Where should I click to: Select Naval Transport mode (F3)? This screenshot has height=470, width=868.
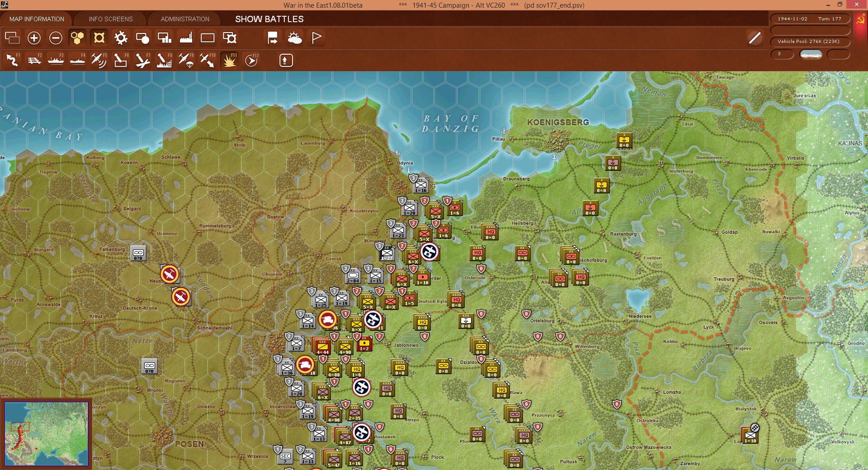click(56, 60)
